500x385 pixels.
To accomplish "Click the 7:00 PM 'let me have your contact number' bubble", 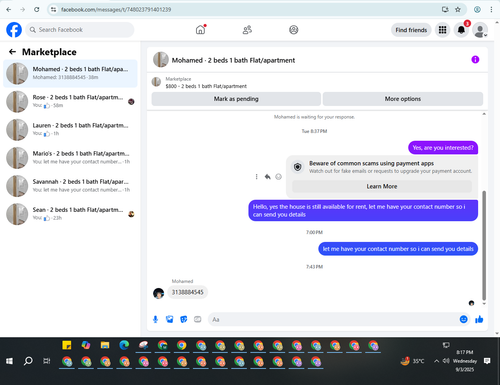I will (x=398, y=249).
